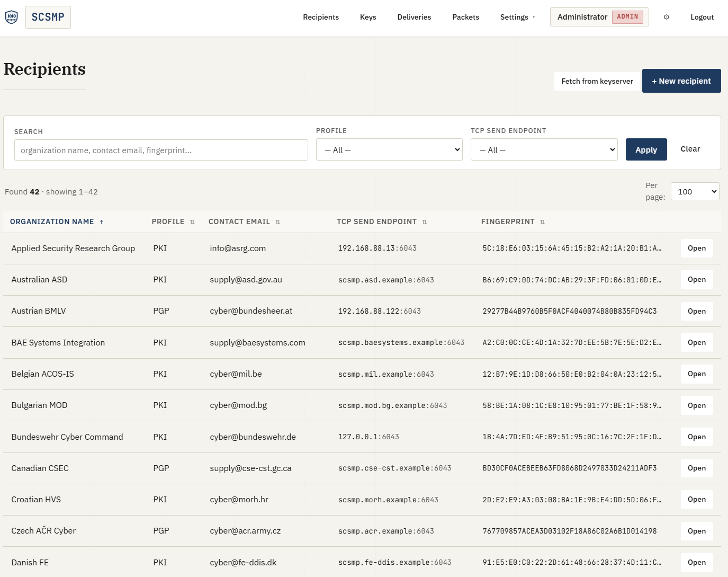The image size is (728, 577).
Task: Select endpoint scsmp.morh.example:6043
Action: [388, 500]
